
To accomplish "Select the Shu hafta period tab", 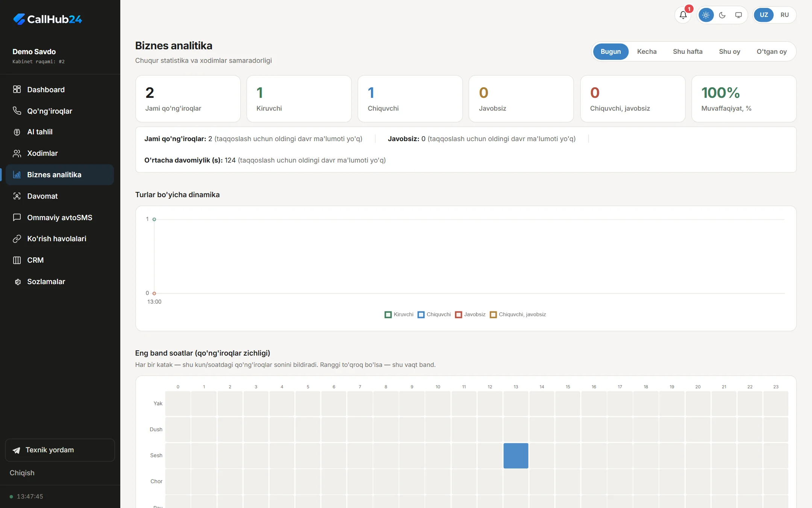I will pyautogui.click(x=688, y=52).
